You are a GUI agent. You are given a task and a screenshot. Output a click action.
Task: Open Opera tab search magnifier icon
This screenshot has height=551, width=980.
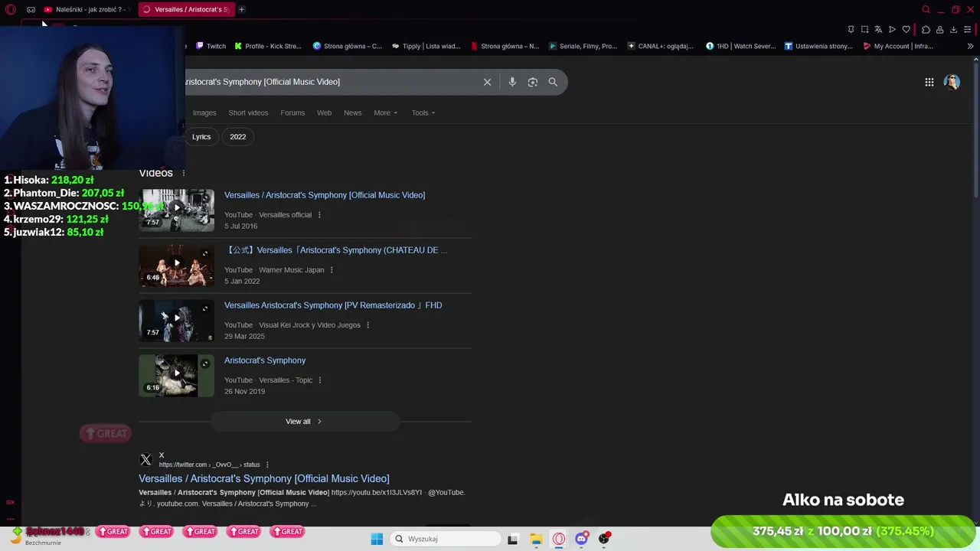pyautogui.click(x=926, y=9)
